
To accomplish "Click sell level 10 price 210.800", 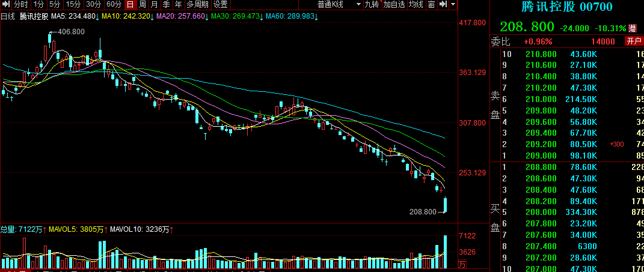I will [541, 54].
